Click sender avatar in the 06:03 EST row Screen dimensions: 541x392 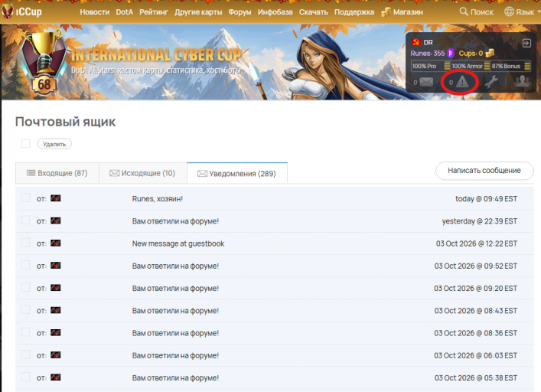56,355
